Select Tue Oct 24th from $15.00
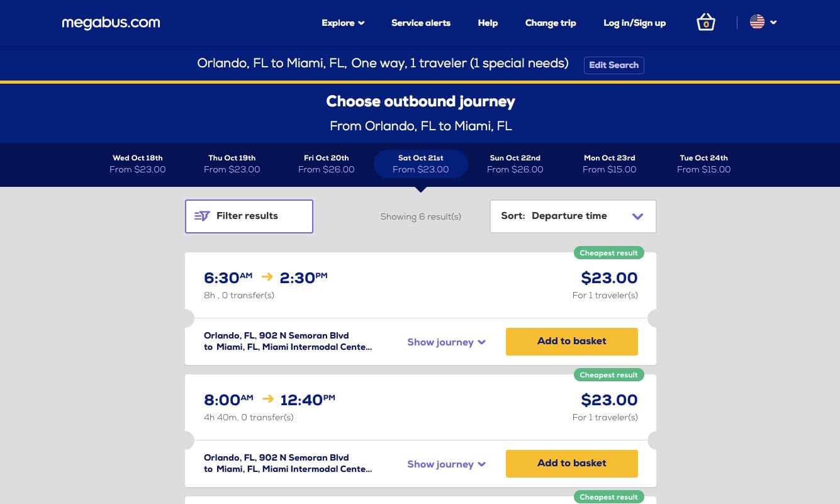 703,164
